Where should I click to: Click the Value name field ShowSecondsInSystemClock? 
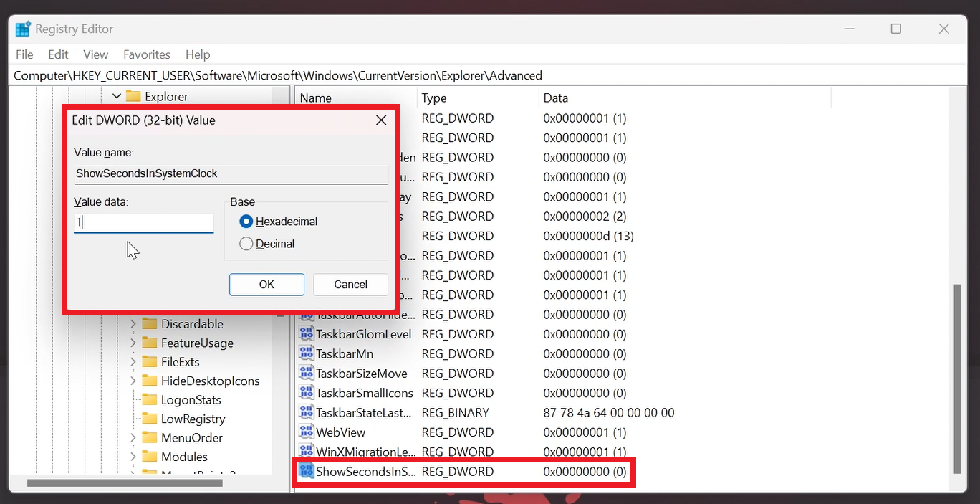[231, 173]
